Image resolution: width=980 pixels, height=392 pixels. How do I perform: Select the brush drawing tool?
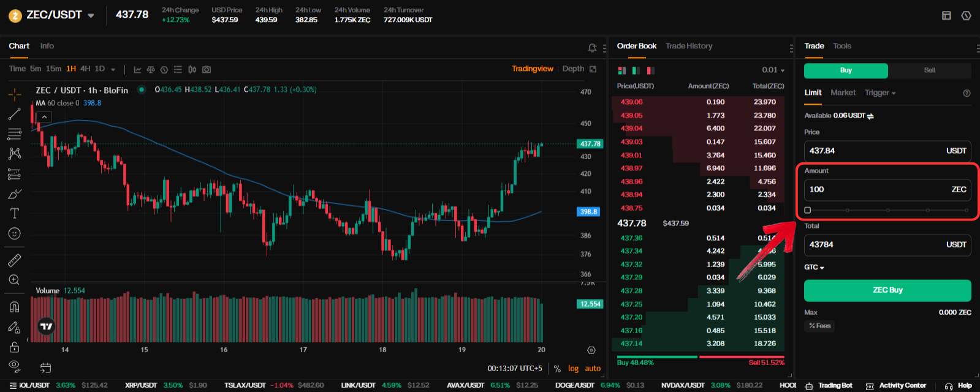[15, 194]
